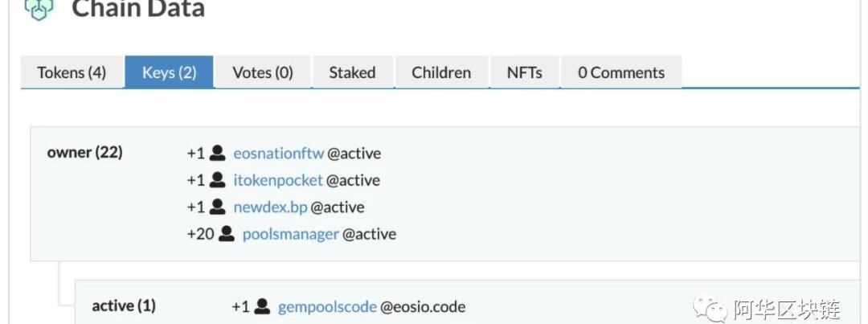View the 0 Comments tab
The height and width of the screenshot is (324, 868).
[x=620, y=72]
